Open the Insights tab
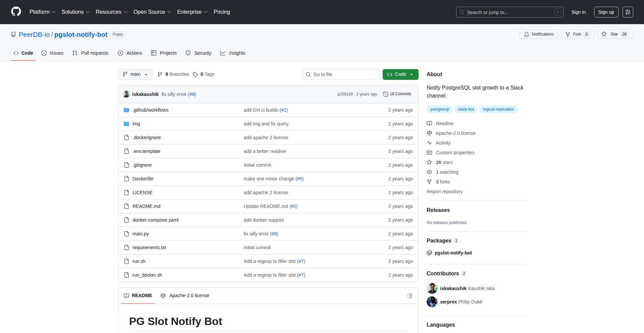This screenshot has width=644, height=333. pyautogui.click(x=232, y=53)
